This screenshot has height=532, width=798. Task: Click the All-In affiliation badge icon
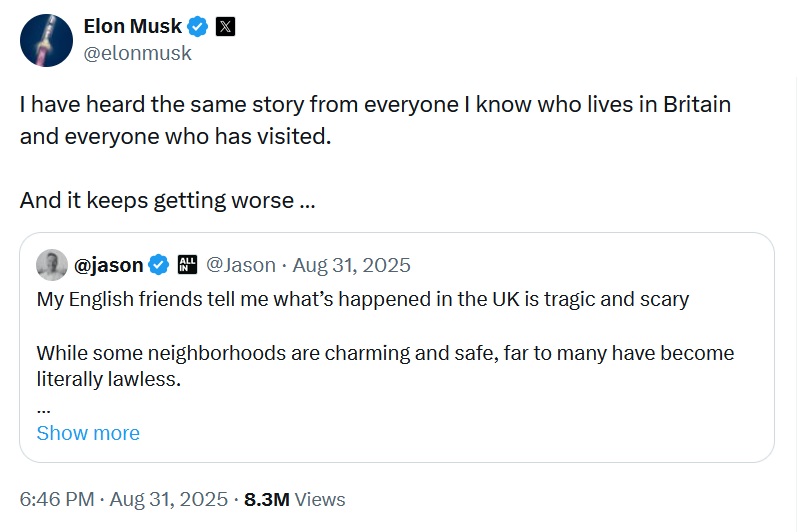point(186,265)
